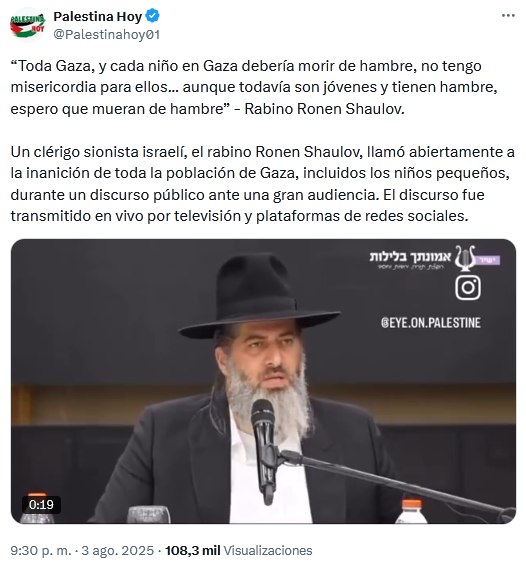Image resolution: width=526 pixels, height=564 pixels.
Task: Click the lyre emblem in the video corner
Action: tap(465, 258)
